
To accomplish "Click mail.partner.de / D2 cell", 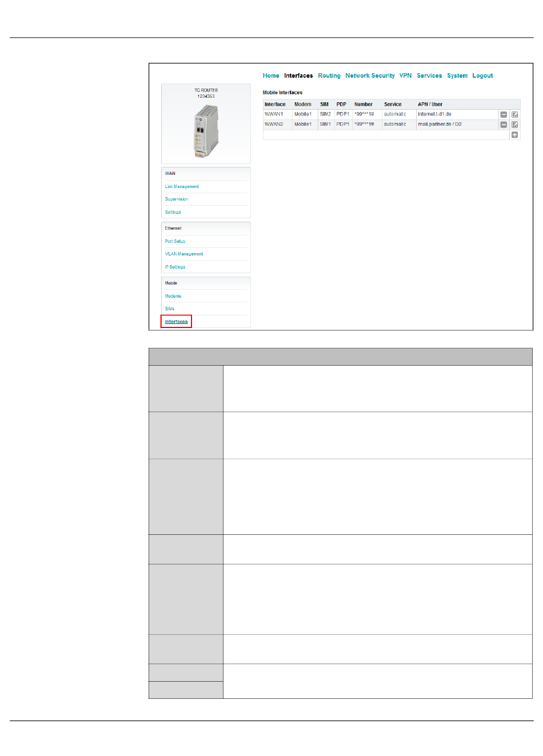I will coord(457,124).
